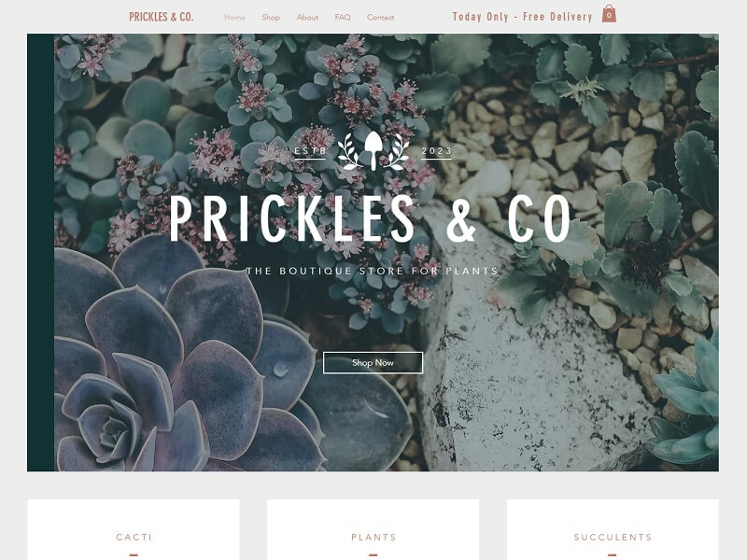Click the Shop Now button
The width and height of the screenshot is (747, 560).
coord(373,363)
